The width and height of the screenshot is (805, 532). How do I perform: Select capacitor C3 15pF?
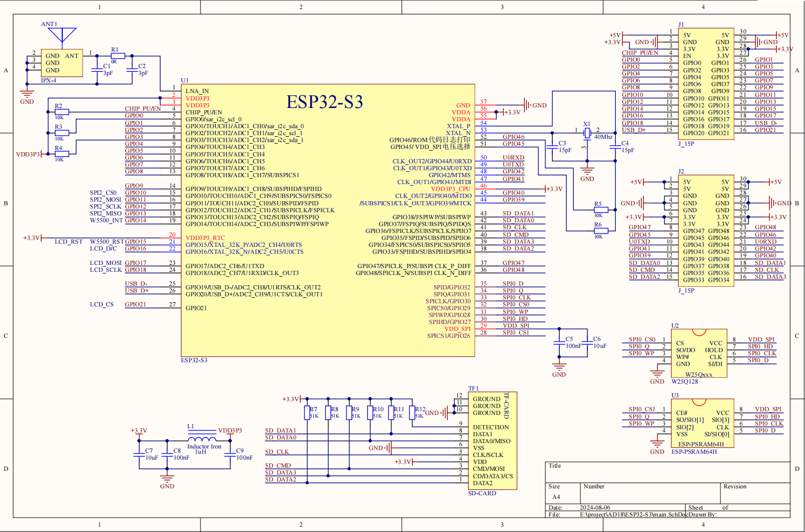coord(552,147)
